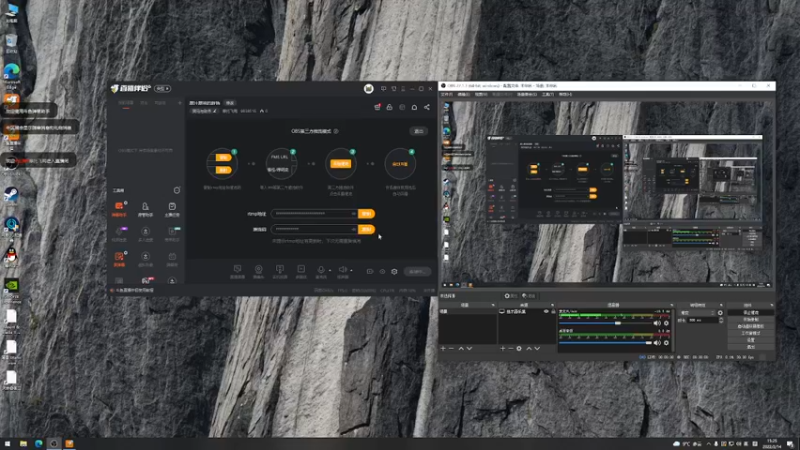
Task: Open the Controls dock header menu in OBS
Action: 771,305
